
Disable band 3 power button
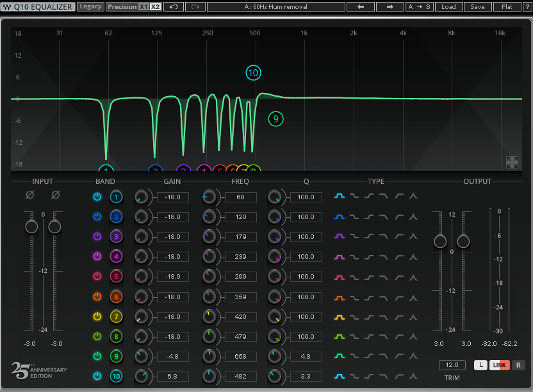[x=97, y=236]
